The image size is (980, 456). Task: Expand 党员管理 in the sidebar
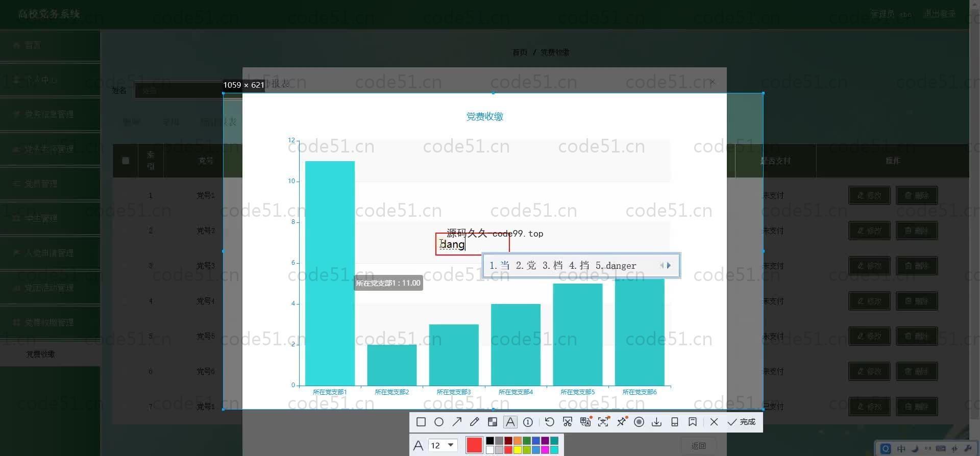pyautogui.click(x=50, y=184)
